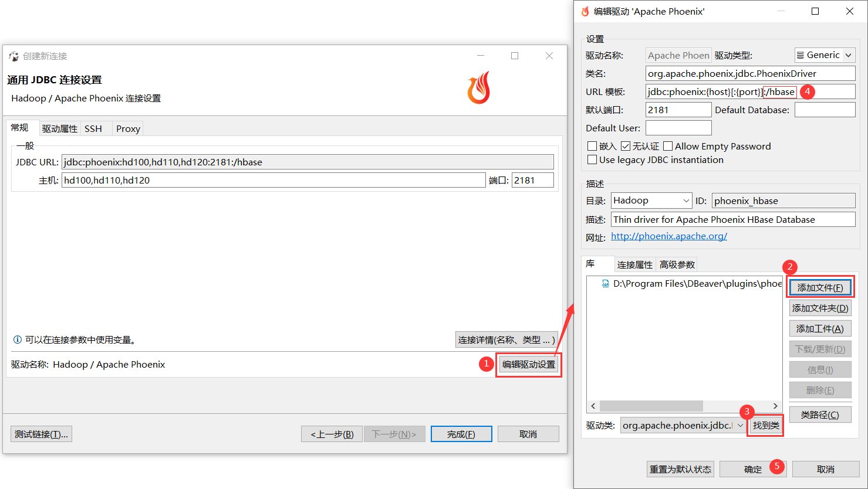This screenshot has height=489, width=868.
Task: Expand the 驱动类 combo box
Action: tap(739, 425)
